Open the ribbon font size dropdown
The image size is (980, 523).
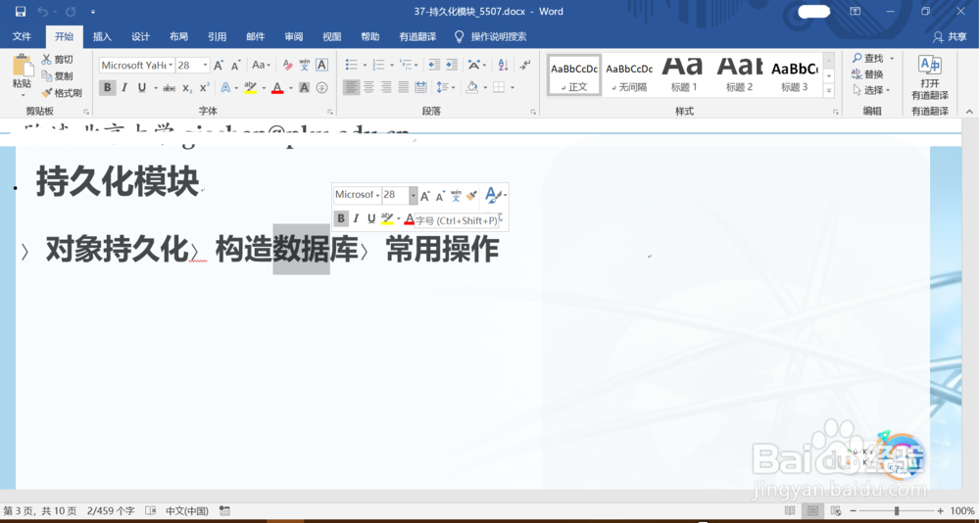(205, 65)
